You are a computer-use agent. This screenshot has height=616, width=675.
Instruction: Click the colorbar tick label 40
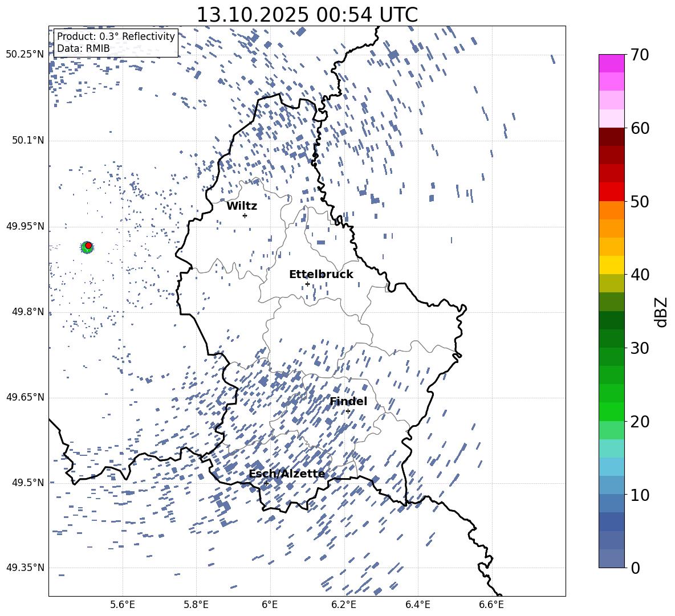[639, 275]
